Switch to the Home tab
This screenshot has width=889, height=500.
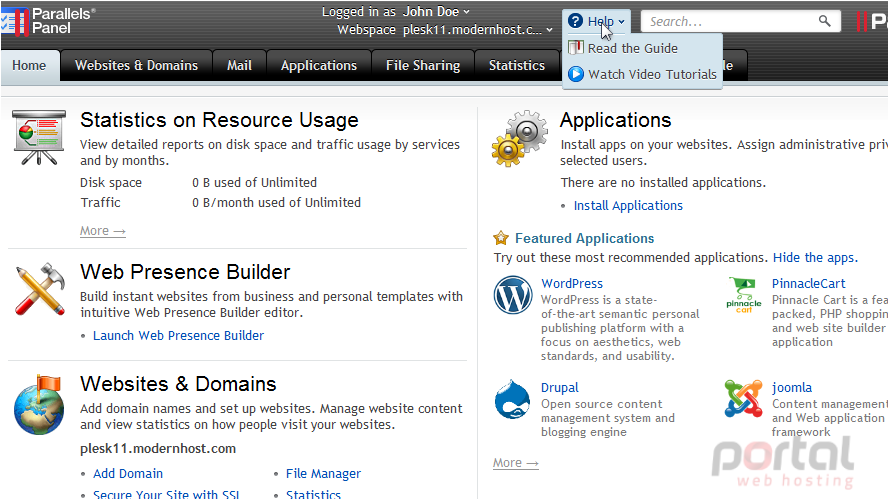tap(29, 65)
